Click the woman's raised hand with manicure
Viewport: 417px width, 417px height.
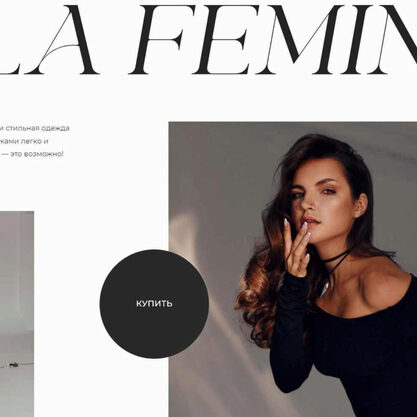point(297,247)
